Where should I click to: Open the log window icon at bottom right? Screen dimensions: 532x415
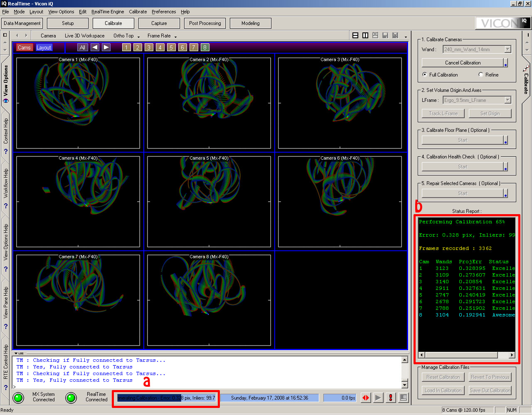(x=403, y=398)
